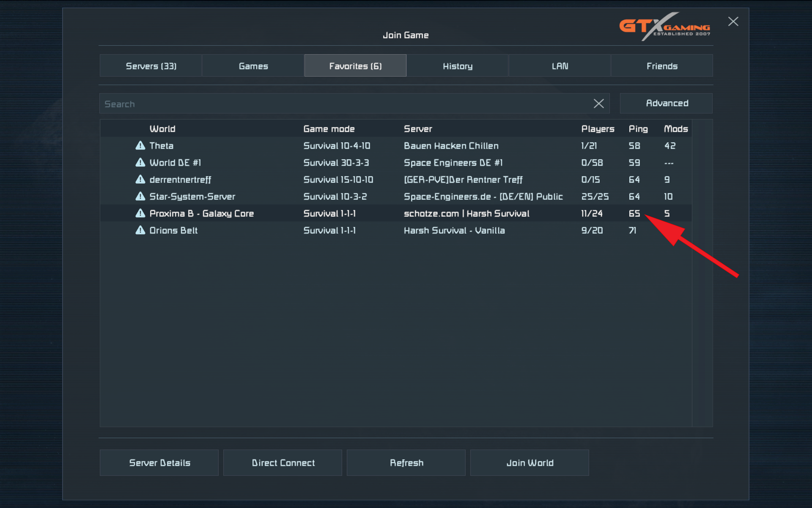Click warning icon next to Theta world

(x=140, y=146)
